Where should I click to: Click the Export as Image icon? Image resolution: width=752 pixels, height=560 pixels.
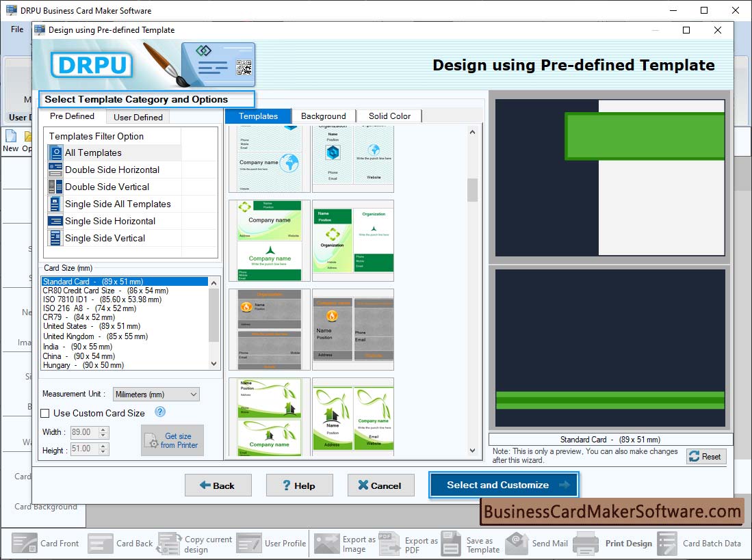tap(326, 543)
